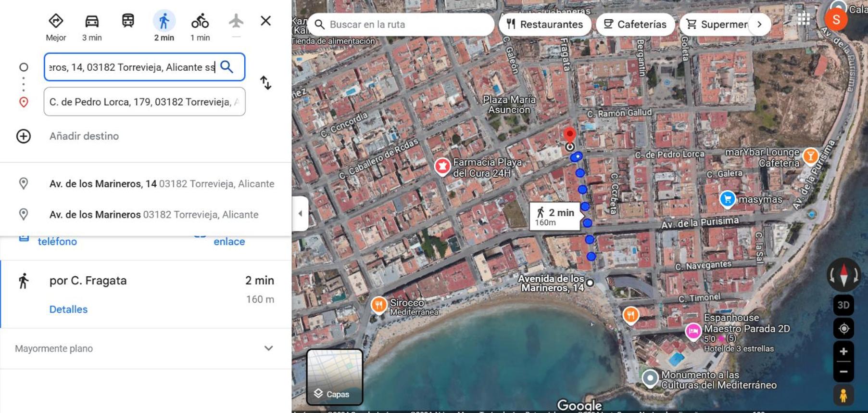Choose cycling mode bicycle icon
The width and height of the screenshot is (868, 413).
point(200,21)
